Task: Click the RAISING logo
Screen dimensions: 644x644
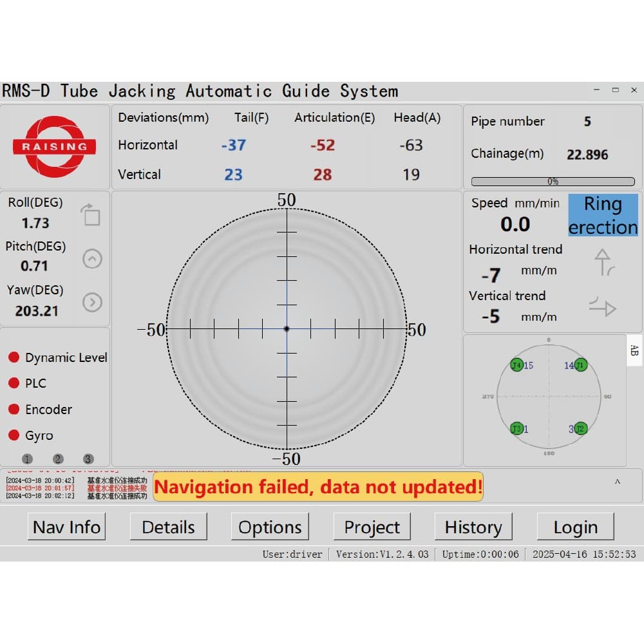Action: click(55, 147)
